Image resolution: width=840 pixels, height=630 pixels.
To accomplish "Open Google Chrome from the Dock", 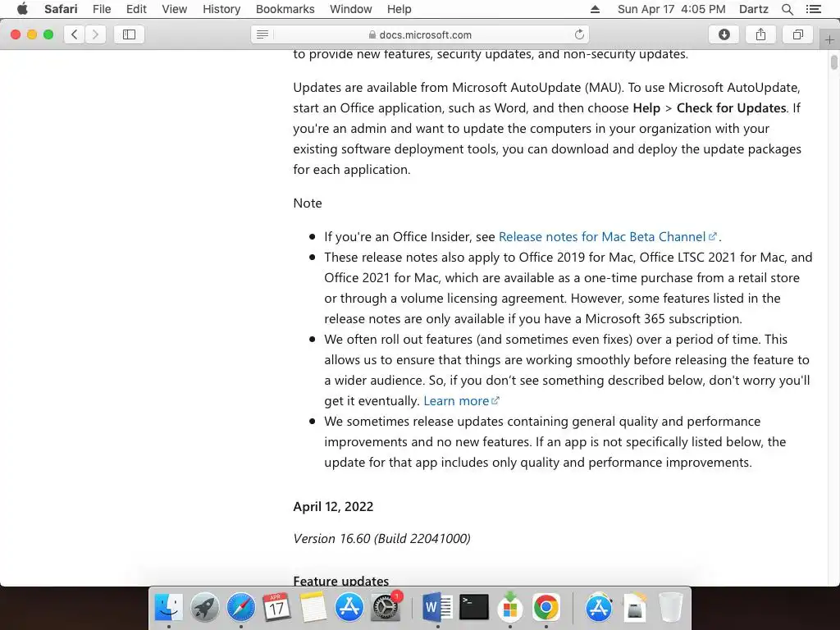I will 546,608.
